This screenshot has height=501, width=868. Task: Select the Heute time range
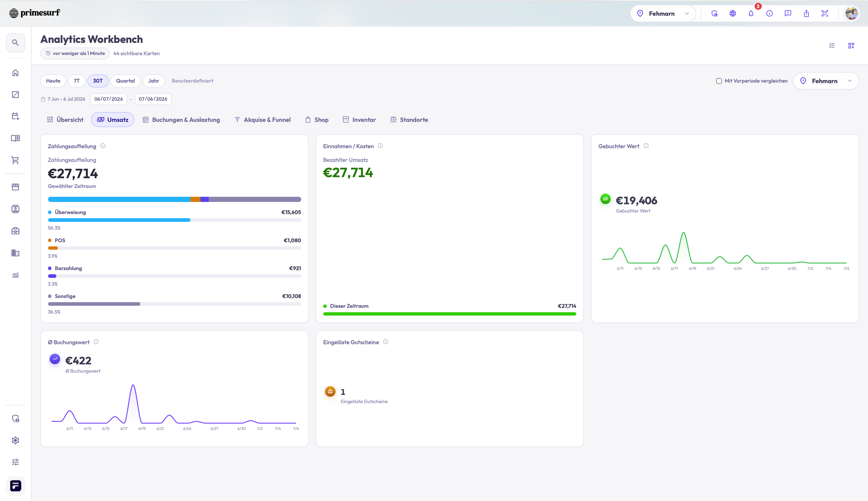coord(53,81)
